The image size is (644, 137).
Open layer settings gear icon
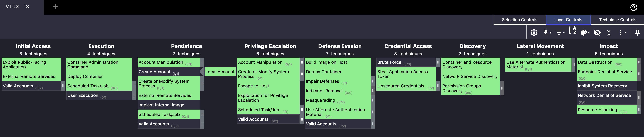534,32
